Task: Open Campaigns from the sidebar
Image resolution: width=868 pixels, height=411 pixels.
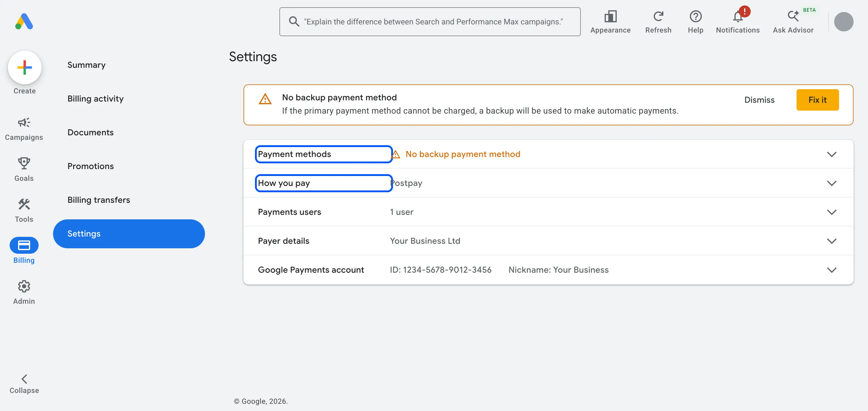Action: click(x=24, y=129)
